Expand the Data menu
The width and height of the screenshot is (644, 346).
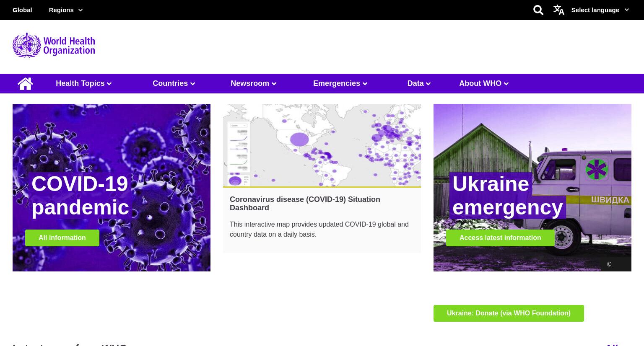[x=419, y=83]
